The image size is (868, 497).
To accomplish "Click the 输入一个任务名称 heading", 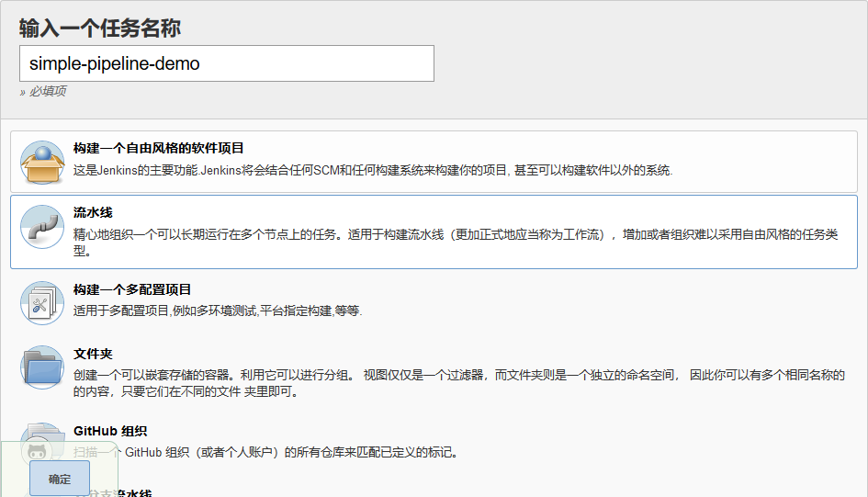I will (x=99, y=28).
